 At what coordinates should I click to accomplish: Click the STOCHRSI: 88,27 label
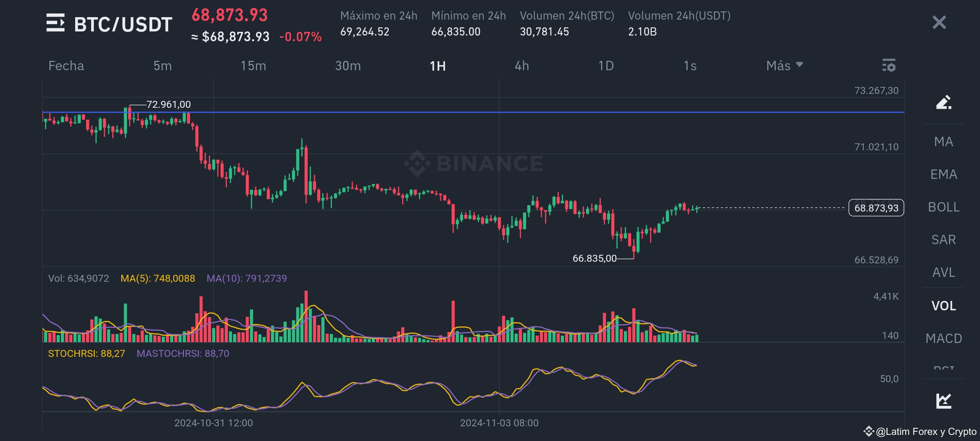point(87,354)
